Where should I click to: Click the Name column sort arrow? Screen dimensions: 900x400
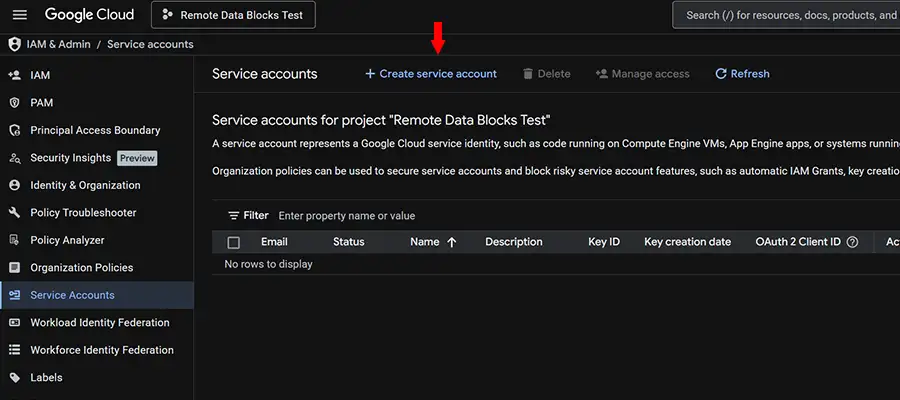(452, 243)
